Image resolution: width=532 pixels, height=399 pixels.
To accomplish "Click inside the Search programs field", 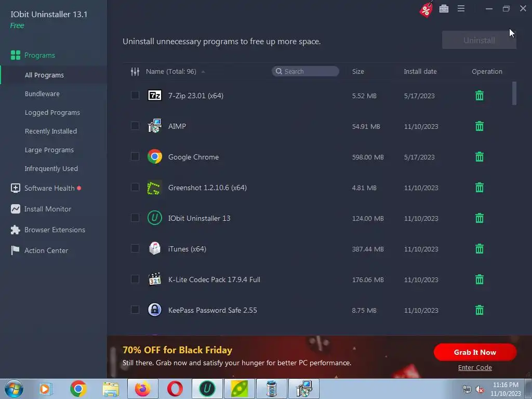I will tap(305, 71).
